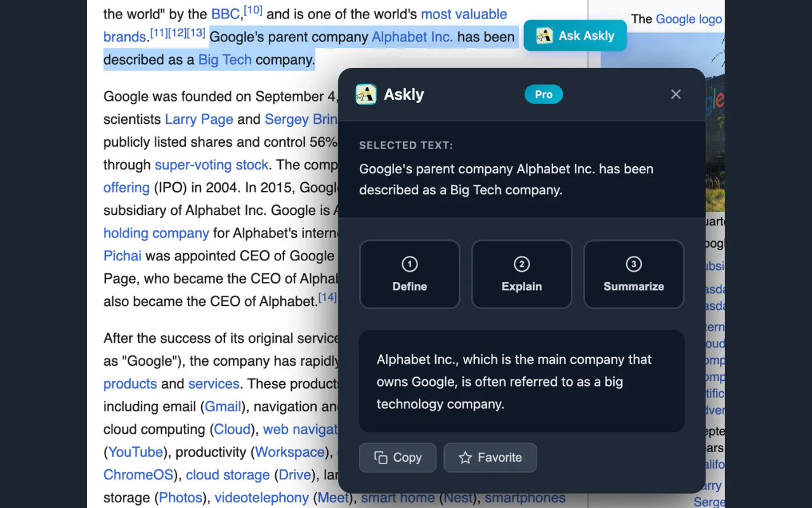812x508 pixels.
Task: Click the Askly logo icon in popup header
Action: [x=366, y=95]
